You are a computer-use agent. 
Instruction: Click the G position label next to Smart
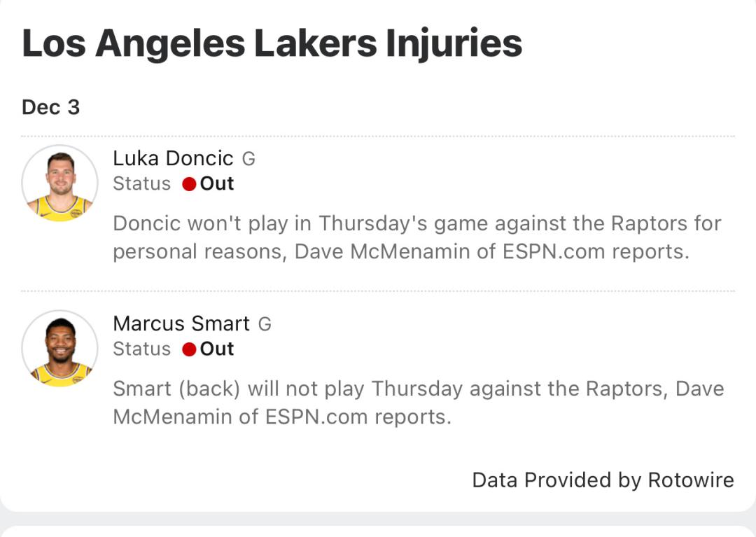point(265,325)
